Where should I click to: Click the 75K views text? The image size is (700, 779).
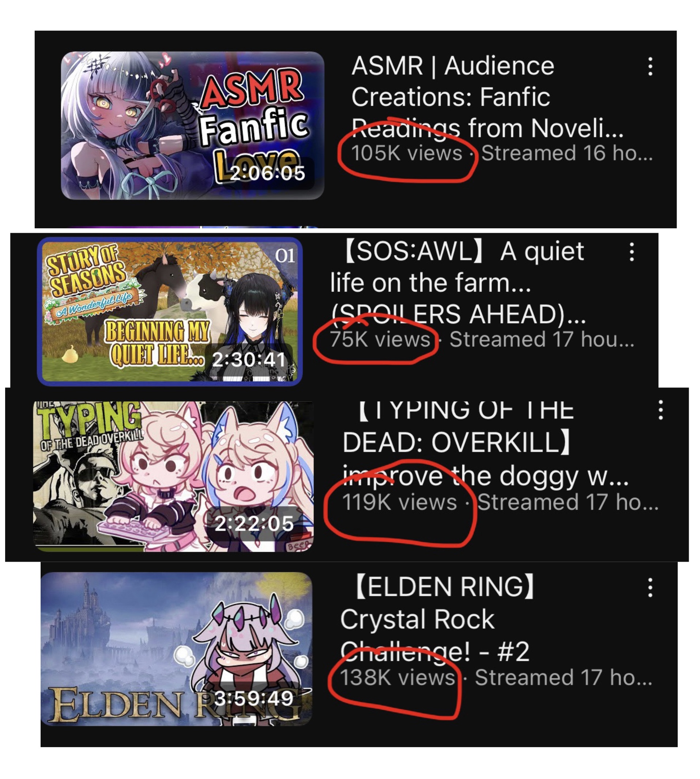[380, 340]
